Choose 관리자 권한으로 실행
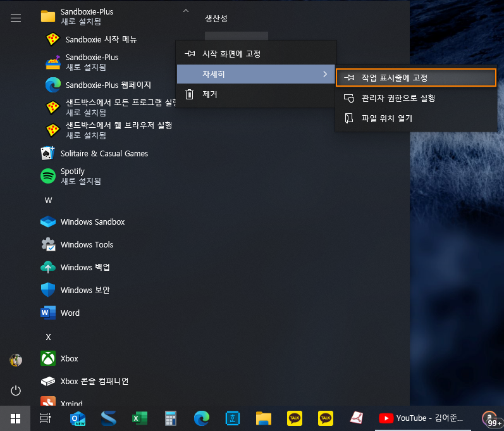Viewport: 504px width, 431px height. pyautogui.click(x=416, y=98)
